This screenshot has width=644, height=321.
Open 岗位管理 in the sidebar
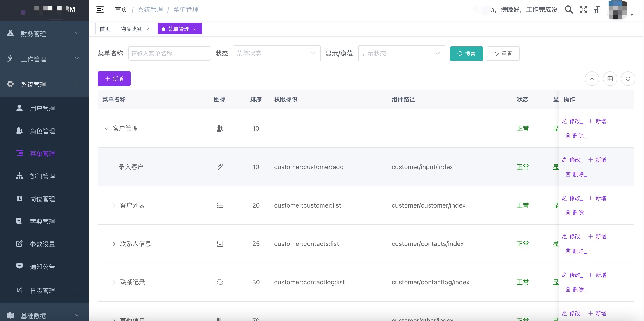pos(44,199)
